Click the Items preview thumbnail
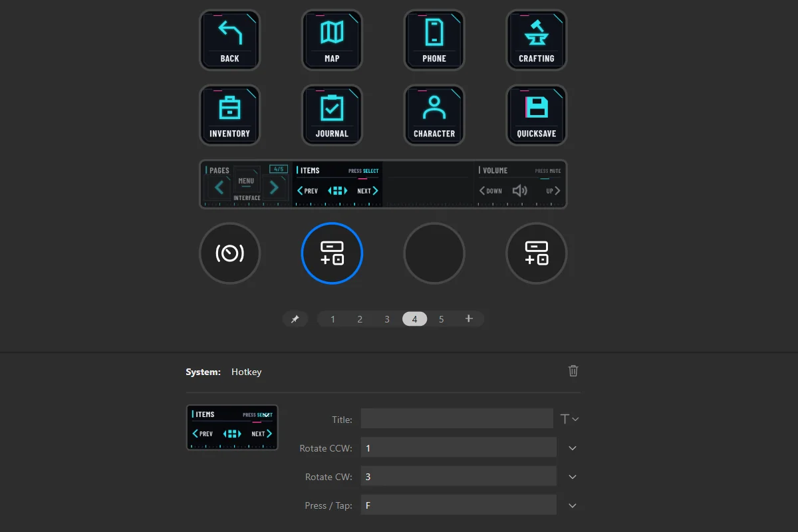This screenshot has width=798, height=532. click(x=232, y=428)
